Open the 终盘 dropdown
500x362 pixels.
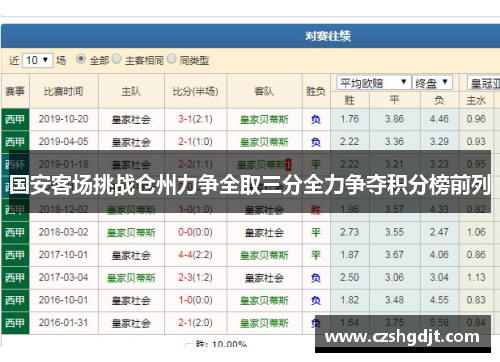click(432, 83)
